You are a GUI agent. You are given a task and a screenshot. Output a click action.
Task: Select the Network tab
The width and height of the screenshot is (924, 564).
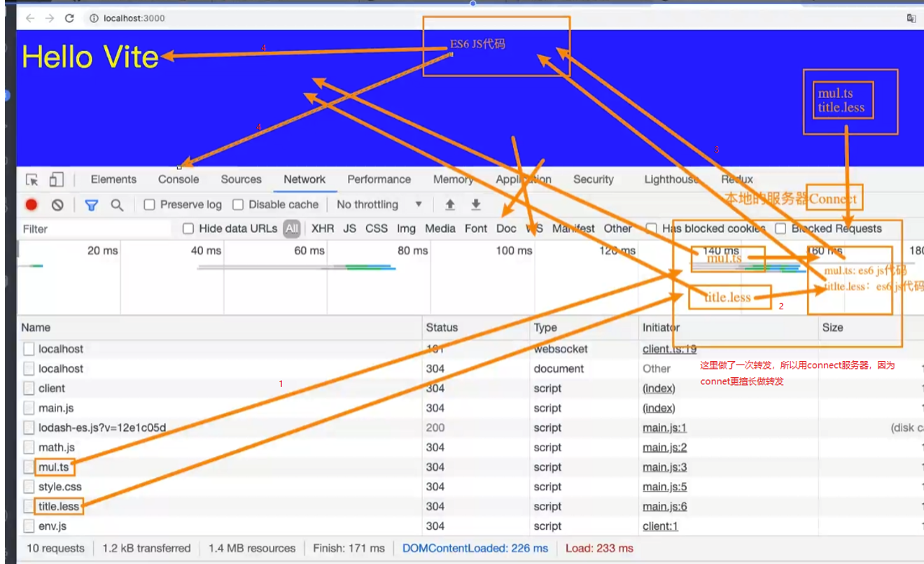coord(304,180)
